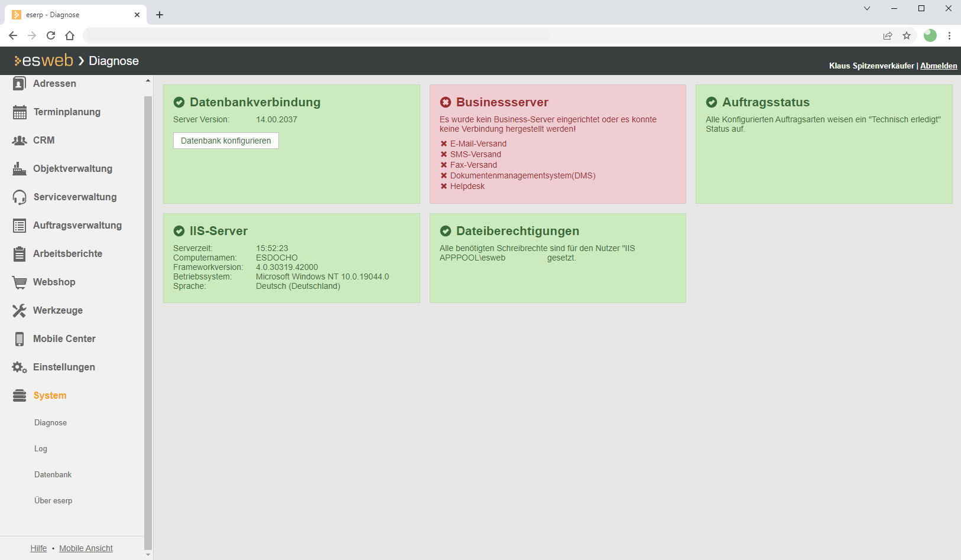Open the Über eserp page

tap(53, 501)
